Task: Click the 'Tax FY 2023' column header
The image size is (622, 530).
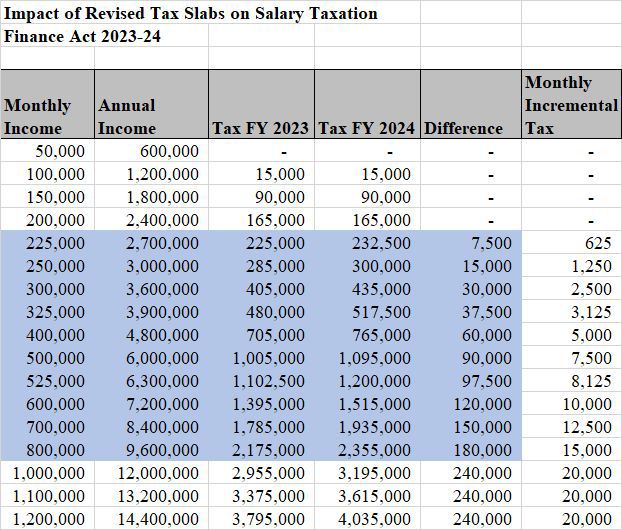Action: click(x=261, y=104)
